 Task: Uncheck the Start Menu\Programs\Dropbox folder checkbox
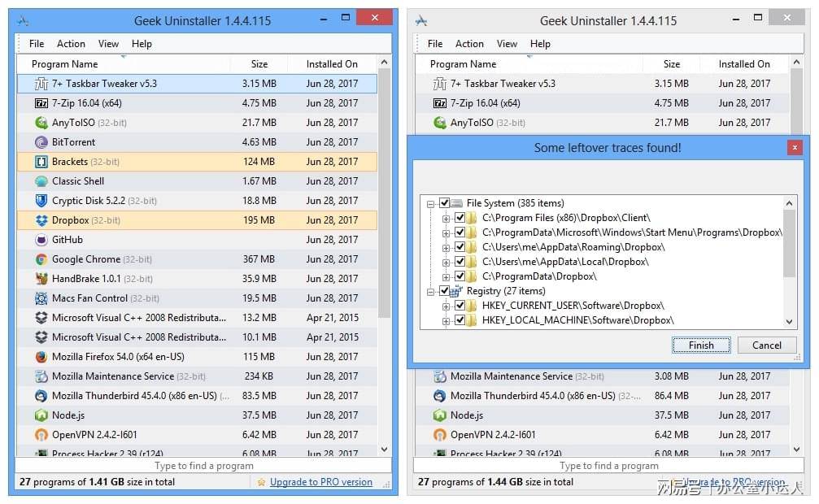(460, 232)
